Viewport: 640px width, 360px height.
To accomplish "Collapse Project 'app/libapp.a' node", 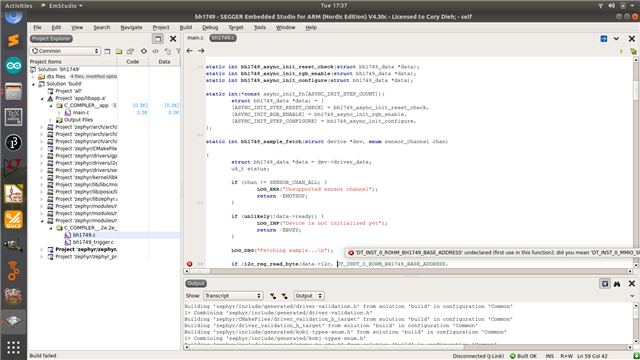I will click(x=42, y=98).
